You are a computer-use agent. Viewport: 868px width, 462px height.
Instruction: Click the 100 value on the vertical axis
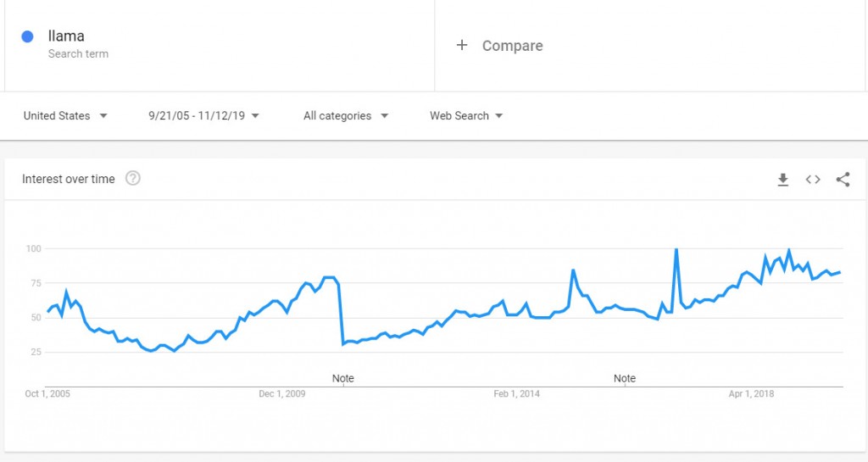(x=33, y=248)
